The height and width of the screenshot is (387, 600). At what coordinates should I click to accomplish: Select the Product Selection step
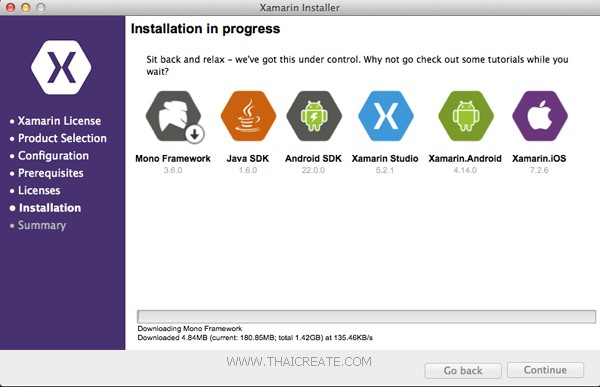pos(62,138)
